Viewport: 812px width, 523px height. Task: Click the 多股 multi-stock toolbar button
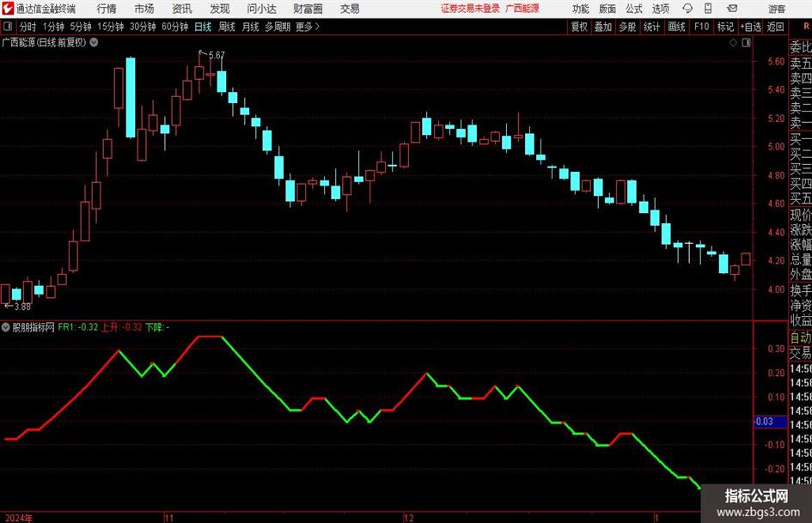tap(627, 27)
